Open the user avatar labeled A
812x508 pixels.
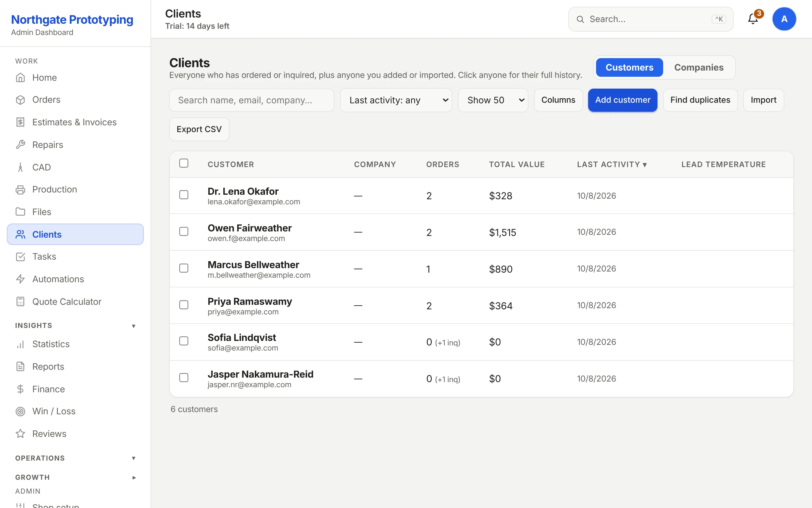784,19
